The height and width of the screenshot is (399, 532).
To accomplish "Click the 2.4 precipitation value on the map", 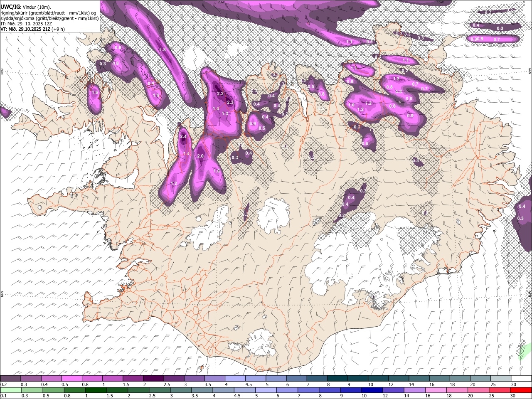I will [184, 136].
